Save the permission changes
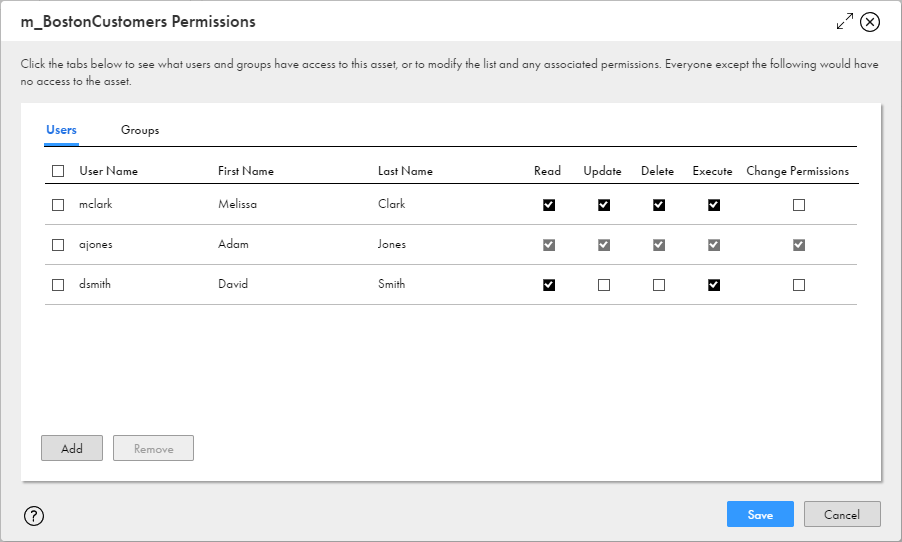The width and height of the screenshot is (902, 542). point(760,514)
